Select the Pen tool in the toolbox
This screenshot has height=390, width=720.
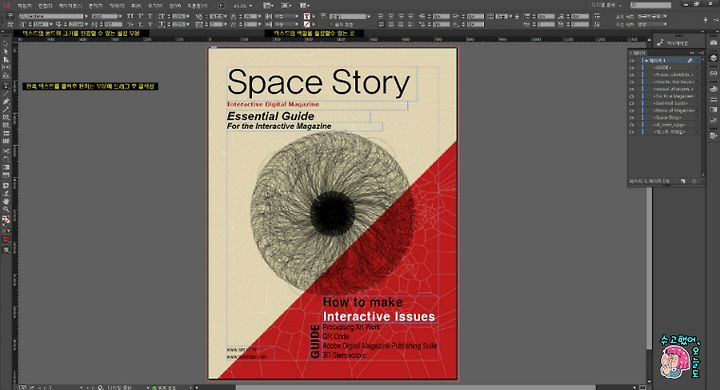pos(6,101)
